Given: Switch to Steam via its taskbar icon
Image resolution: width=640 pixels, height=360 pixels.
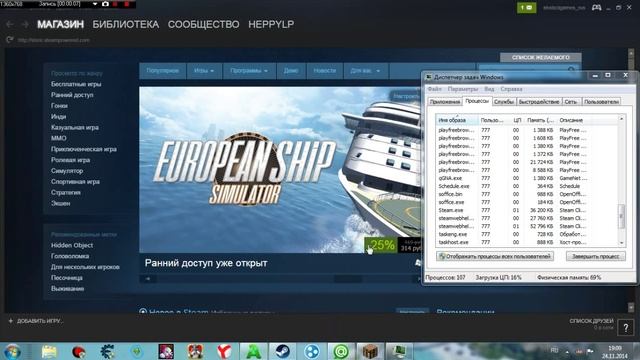Looking at the screenshot, I should click(x=282, y=351).
